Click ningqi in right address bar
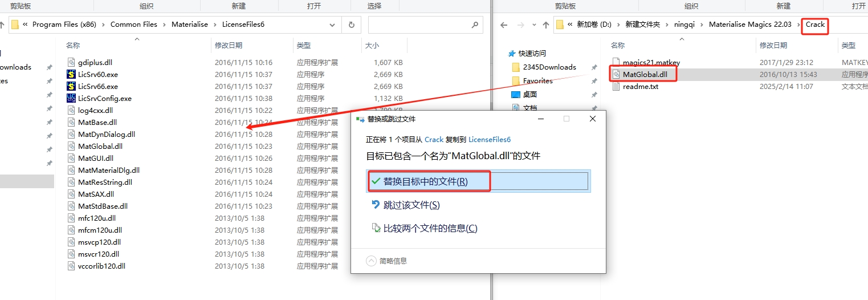The height and width of the screenshot is (300, 868). (x=685, y=25)
